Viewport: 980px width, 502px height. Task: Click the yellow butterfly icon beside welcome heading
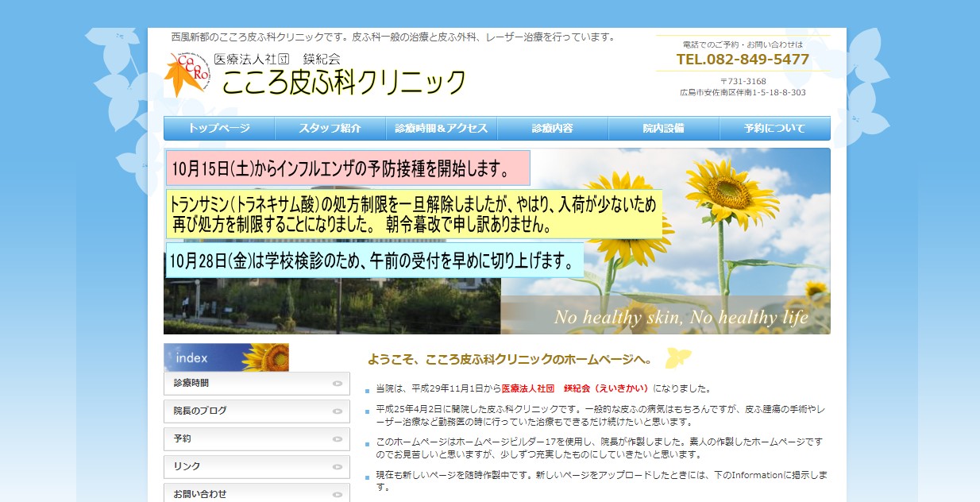pyautogui.click(x=677, y=358)
